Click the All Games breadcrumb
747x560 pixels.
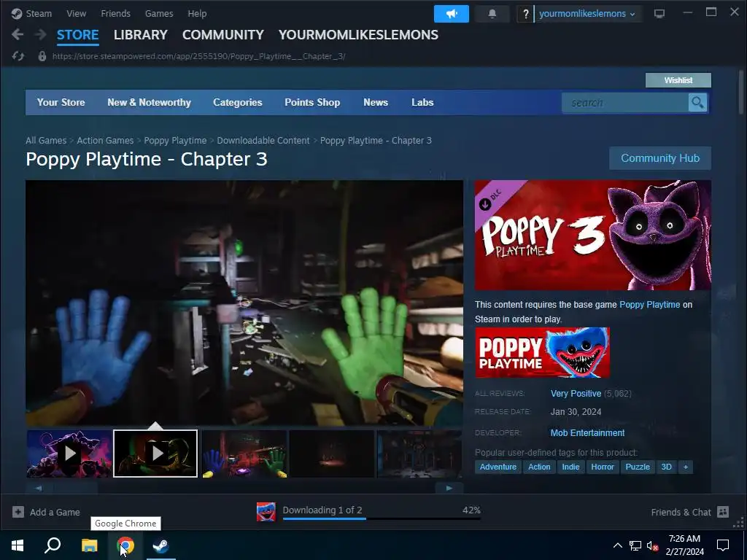point(46,141)
